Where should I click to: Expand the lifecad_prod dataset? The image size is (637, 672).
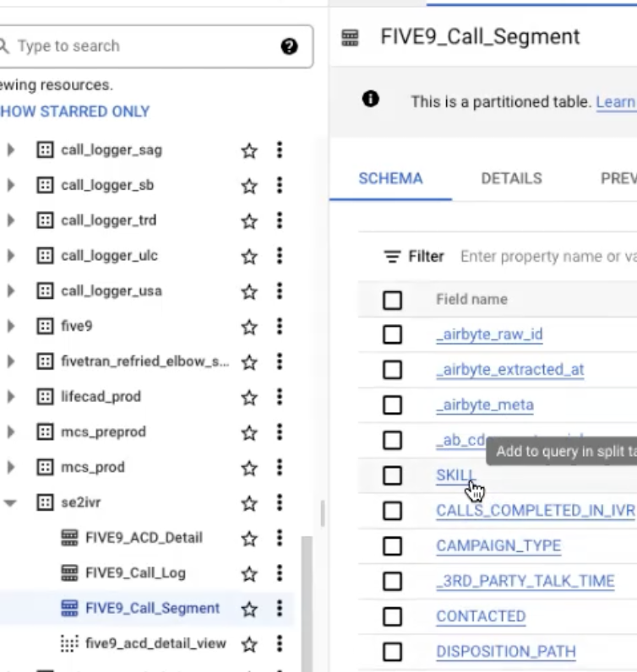point(11,397)
